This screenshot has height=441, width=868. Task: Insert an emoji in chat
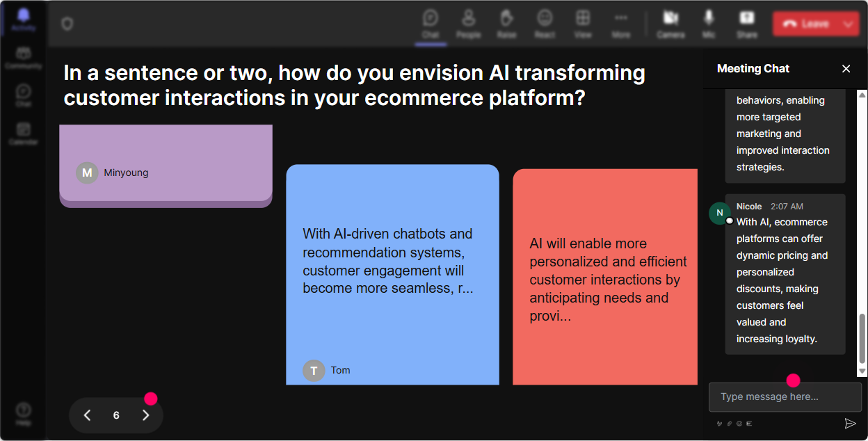[739, 423]
